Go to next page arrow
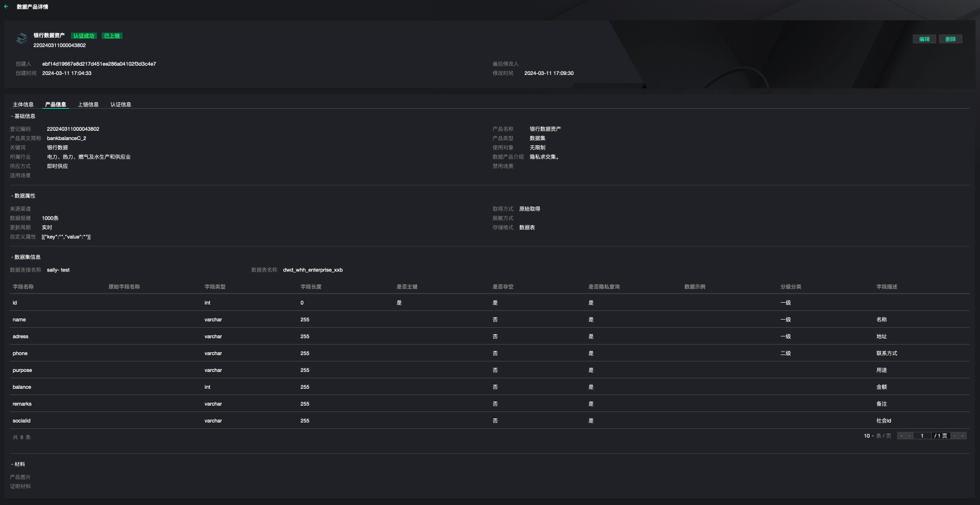Image resolution: width=980 pixels, height=505 pixels. [x=954, y=436]
